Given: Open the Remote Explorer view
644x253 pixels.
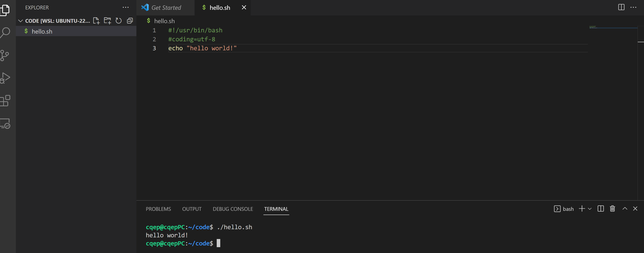Looking at the screenshot, I should point(5,124).
